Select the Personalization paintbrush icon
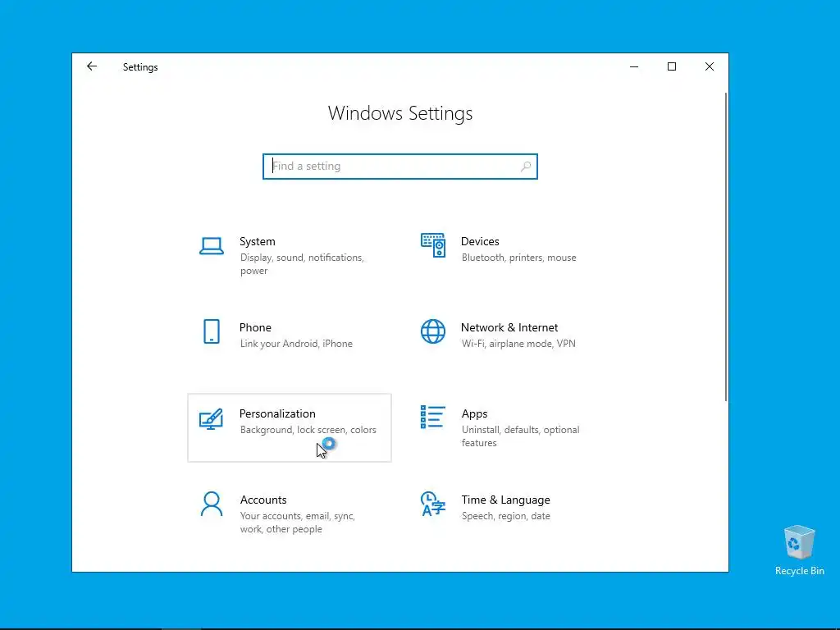 coord(211,419)
